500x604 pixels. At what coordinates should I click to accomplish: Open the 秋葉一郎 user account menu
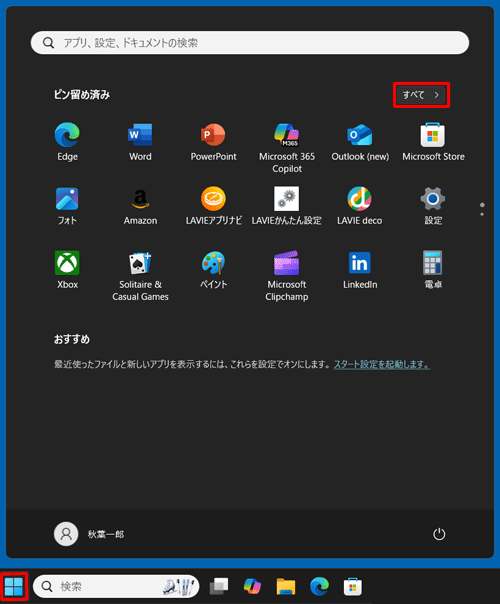[89, 534]
